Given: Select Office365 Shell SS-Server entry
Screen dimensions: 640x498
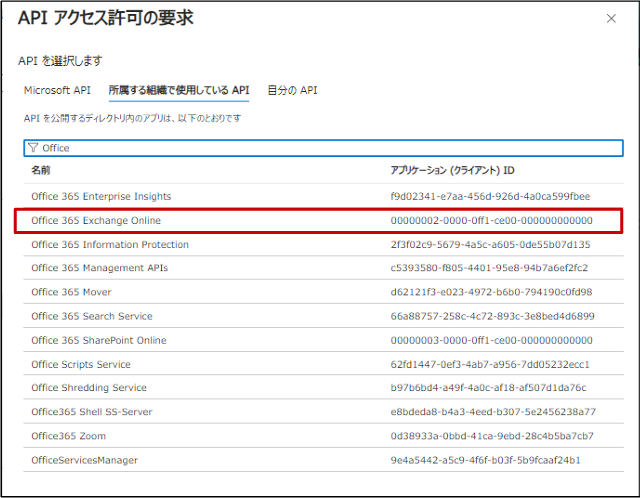Looking at the screenshot, I should coord(92,412).
